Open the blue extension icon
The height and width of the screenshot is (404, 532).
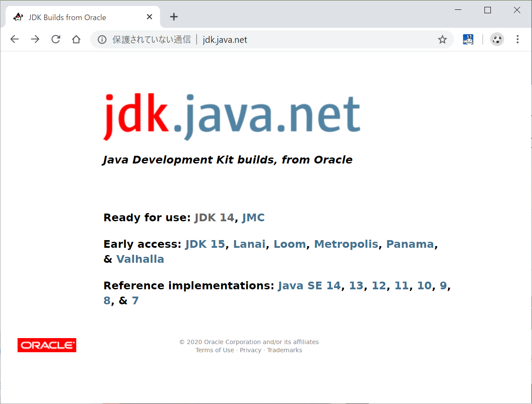(x=468, y=39)
